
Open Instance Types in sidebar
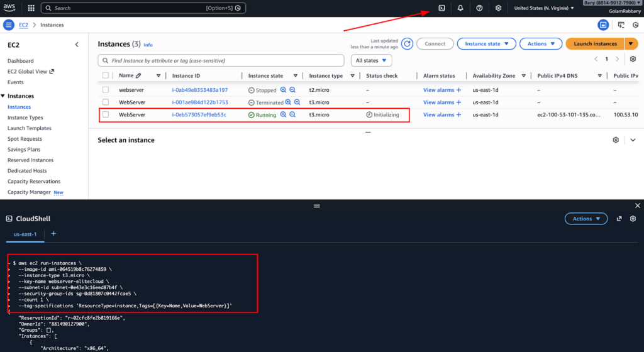[25, 118]
